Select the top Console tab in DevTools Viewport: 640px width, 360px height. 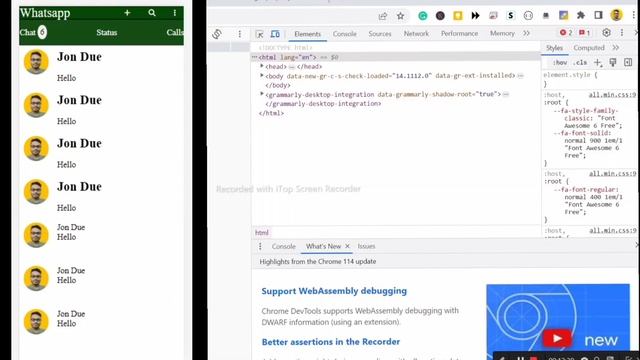point(344,34)
